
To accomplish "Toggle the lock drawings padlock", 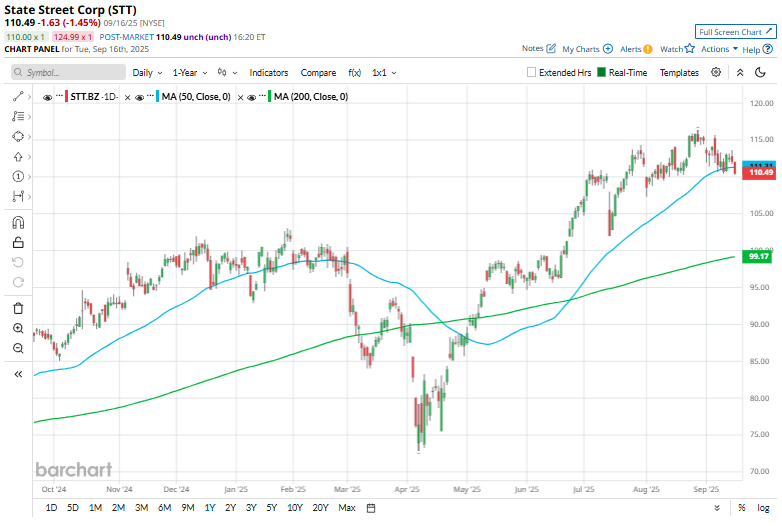I will (x=18, y=242).
